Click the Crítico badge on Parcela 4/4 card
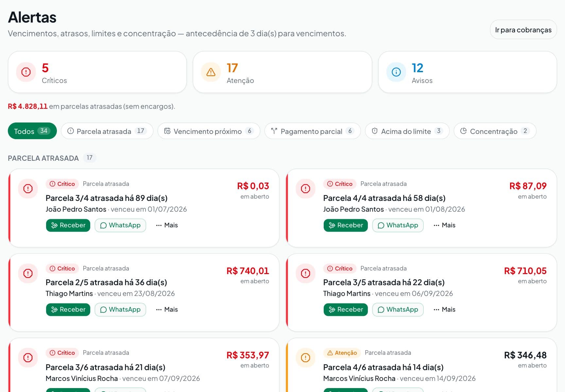565x392 pixels. (x=340, y=184)
